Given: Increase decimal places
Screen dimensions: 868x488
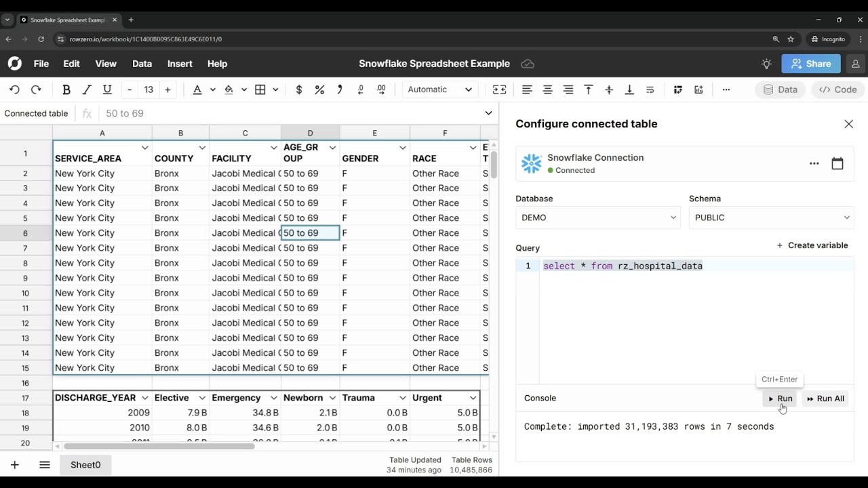Looking at the screenshot, I should click(381, 89).
